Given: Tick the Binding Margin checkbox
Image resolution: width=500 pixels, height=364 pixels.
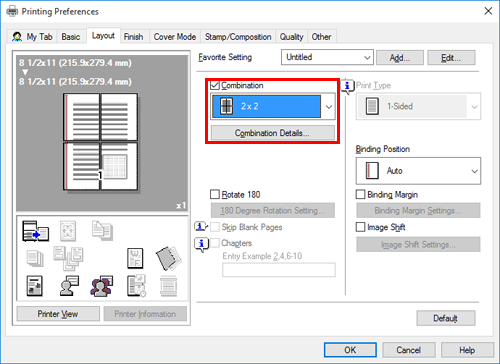Looking at the screenshot, I should 360,194.
